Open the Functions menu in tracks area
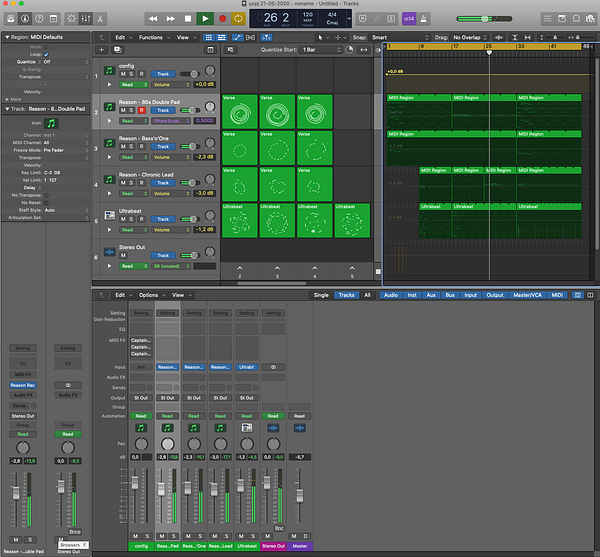The width and height of the screenshot is (600, 557). click(x=152, y=37)
